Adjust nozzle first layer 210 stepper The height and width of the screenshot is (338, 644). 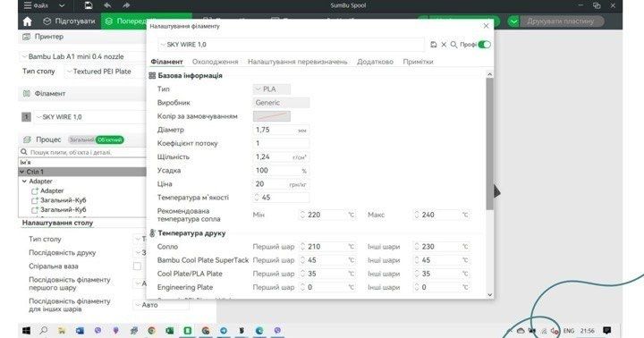click(302, 247)
